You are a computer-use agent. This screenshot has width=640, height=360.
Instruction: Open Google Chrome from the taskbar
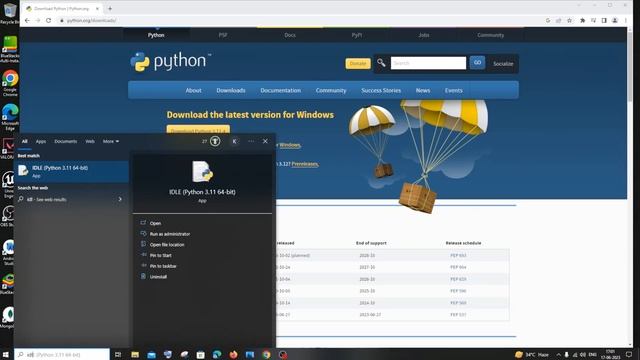coord(267,354)
